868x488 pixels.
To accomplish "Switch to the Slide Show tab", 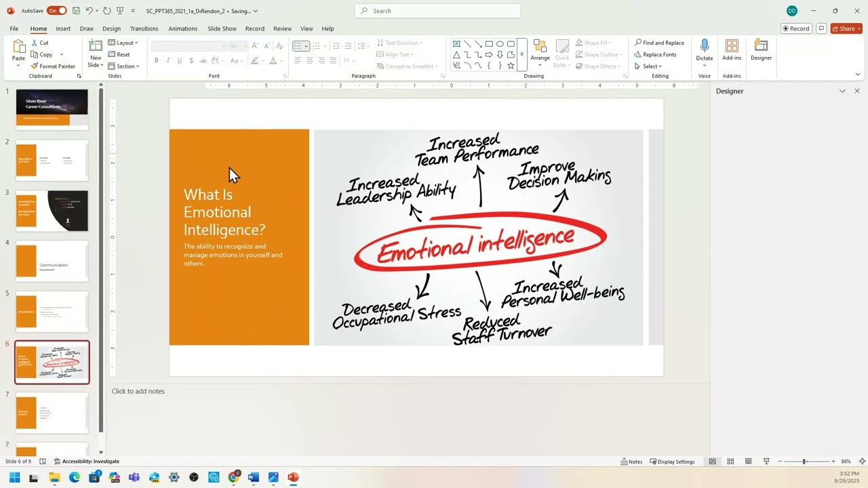I will point(222,28).
